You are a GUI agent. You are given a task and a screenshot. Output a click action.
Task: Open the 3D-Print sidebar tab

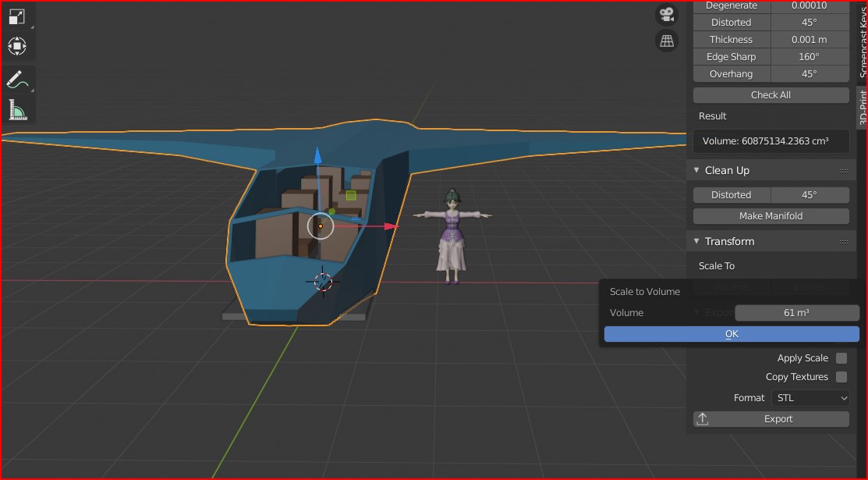[863, 108]
